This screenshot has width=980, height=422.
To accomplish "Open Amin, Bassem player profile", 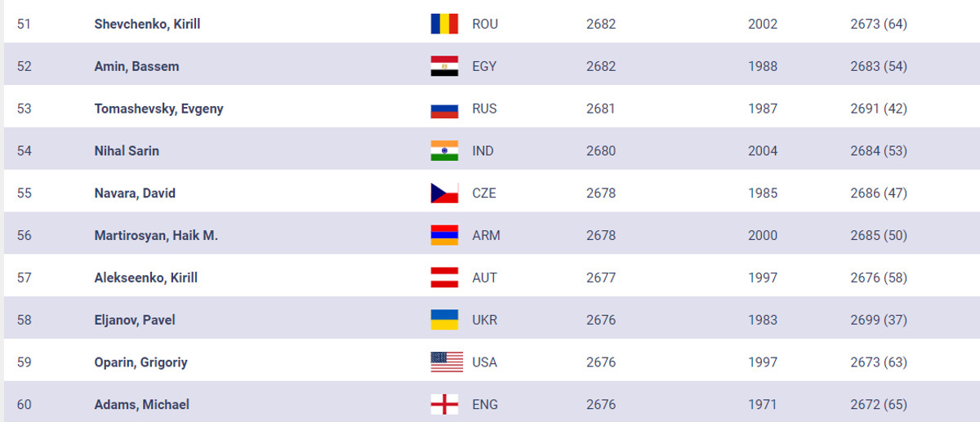I will click(x=136, y=67).
